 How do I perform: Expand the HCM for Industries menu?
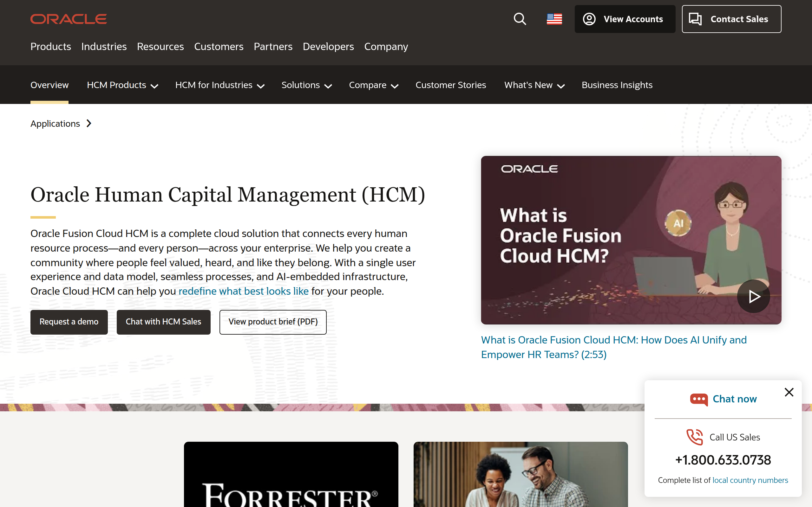point(220,85)
